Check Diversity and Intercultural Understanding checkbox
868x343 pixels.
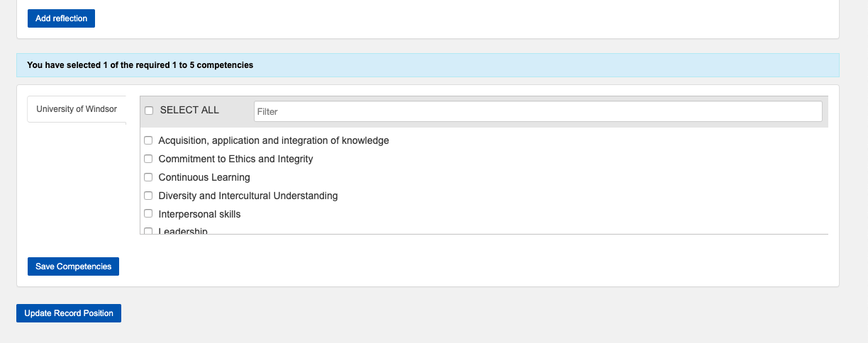point(149,196)
